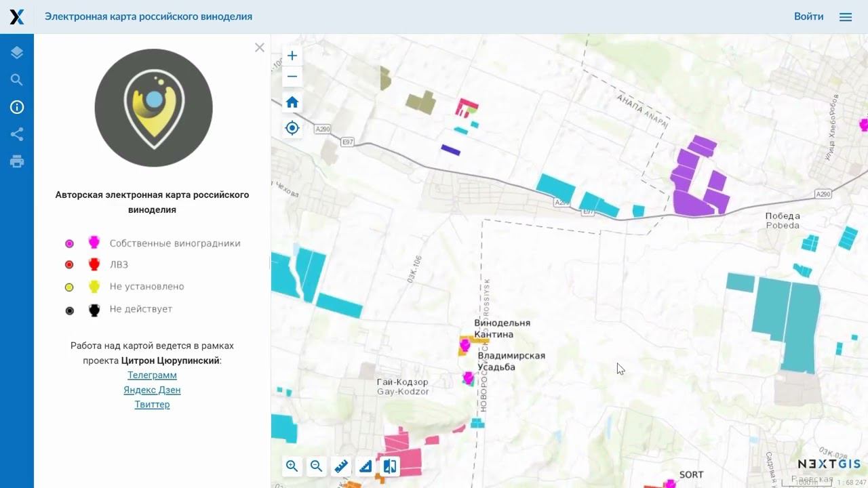Click the Владимирская Усадьба winery marker
Screen dimensions: 868x488
click(x=468, y=378)
